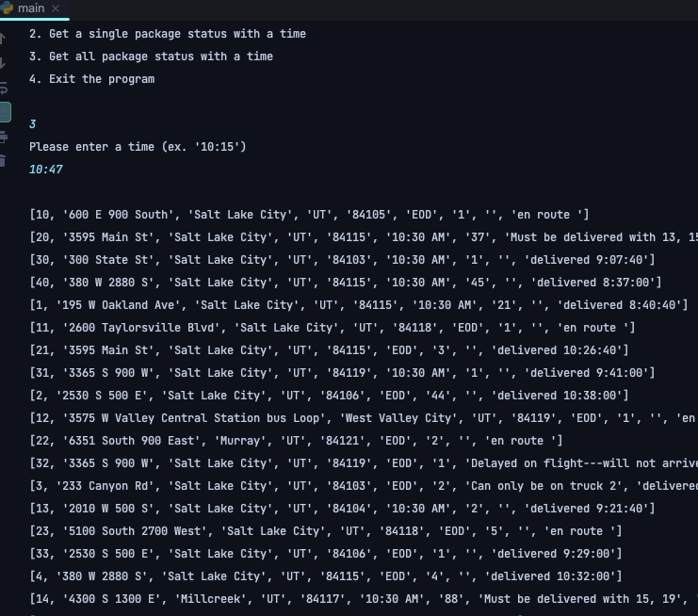Viewport: 698px width, 616px height.
Task: Click the entered time value 10:47
Action: (46, 170)
